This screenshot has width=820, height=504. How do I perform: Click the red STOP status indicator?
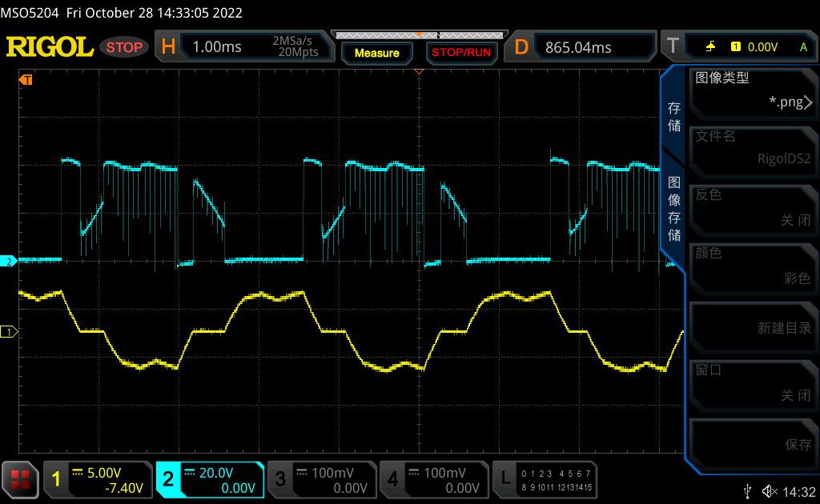pyautogui.click(x=124, y=47)
